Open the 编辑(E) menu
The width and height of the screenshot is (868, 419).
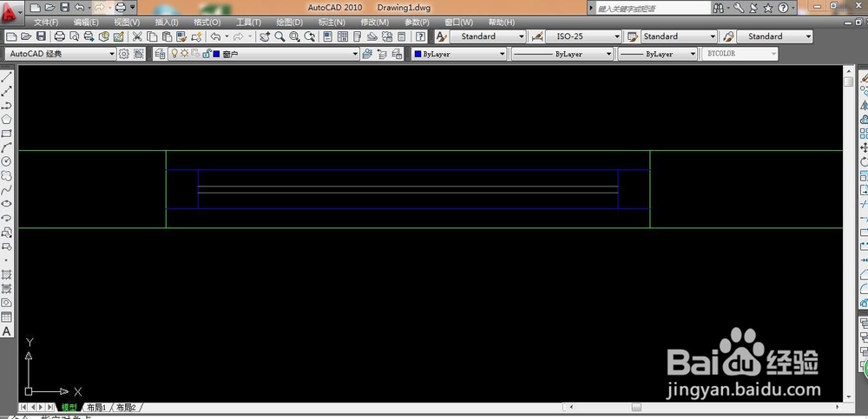point(86,23)
